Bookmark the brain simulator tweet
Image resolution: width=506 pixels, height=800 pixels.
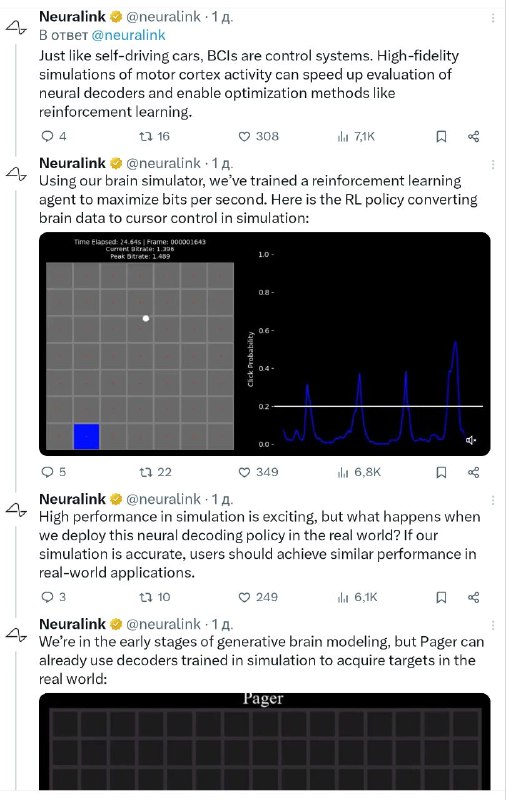(441, 472)
